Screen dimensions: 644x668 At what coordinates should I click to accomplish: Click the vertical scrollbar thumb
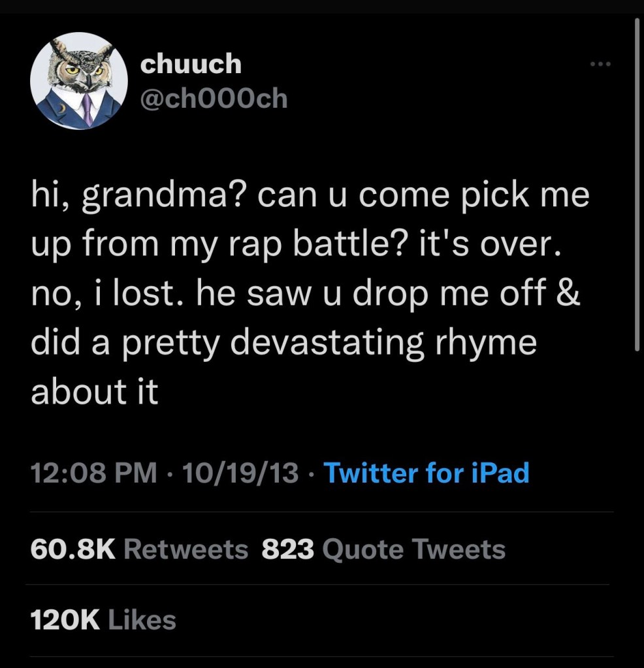point(637,183)
